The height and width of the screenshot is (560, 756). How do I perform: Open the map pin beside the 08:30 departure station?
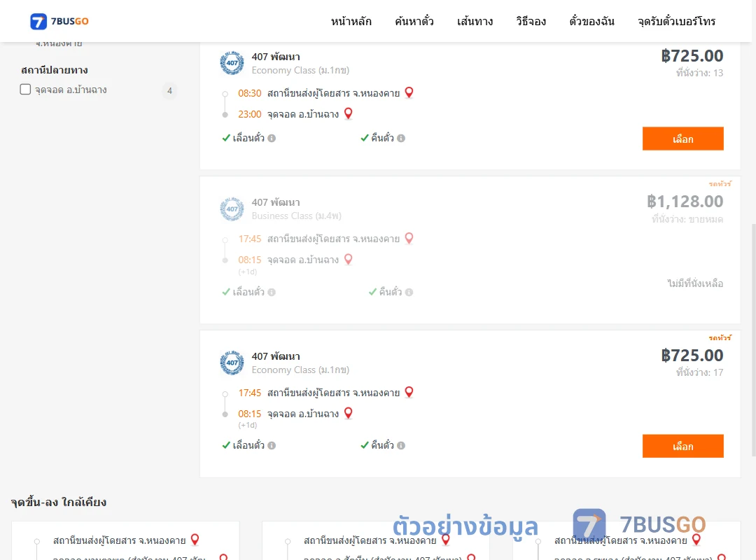pyautogui.click(x=409, y=92)
